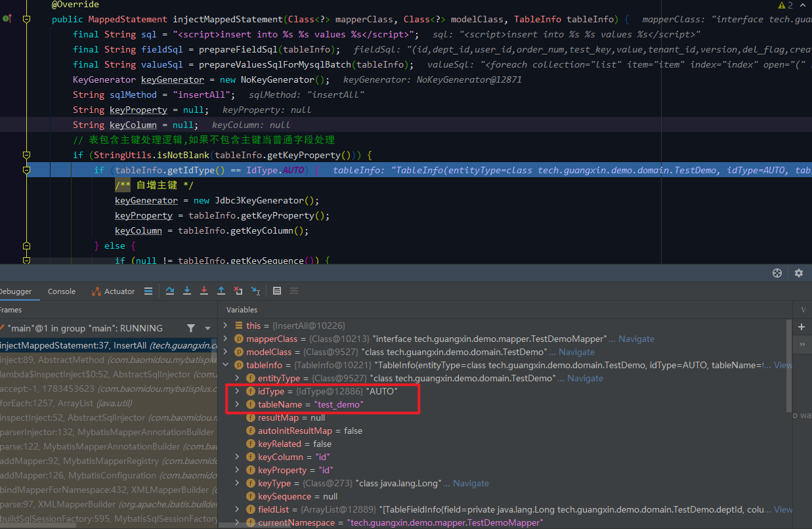Click the Step Over icon in the debugger toolbar
The height and width of the screenshot is (529, 812).
pyautogui.click(x=170, y=291)
